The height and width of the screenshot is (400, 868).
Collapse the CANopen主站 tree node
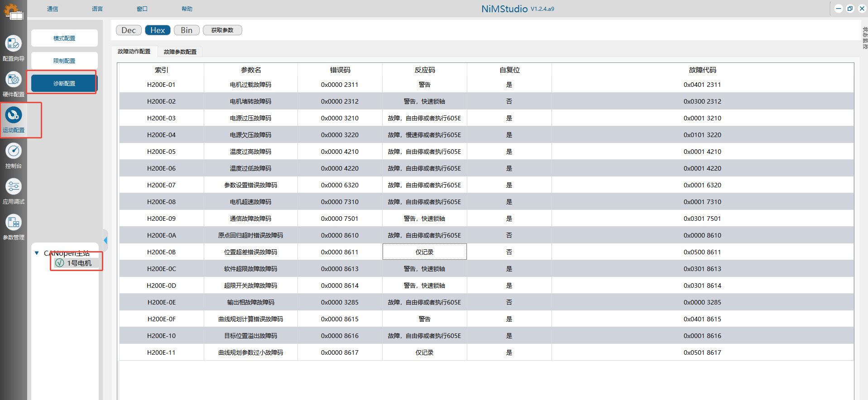click(x=37, y=253)
